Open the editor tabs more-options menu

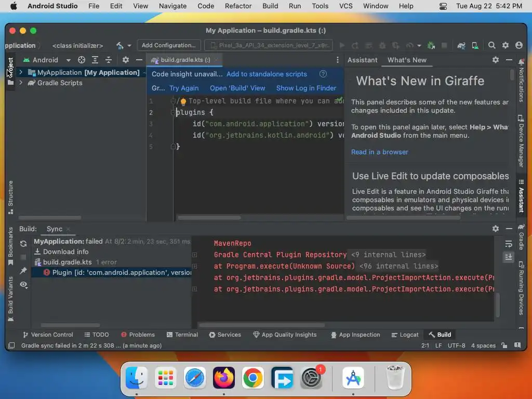pyautogui.click(x=337, y=60)
